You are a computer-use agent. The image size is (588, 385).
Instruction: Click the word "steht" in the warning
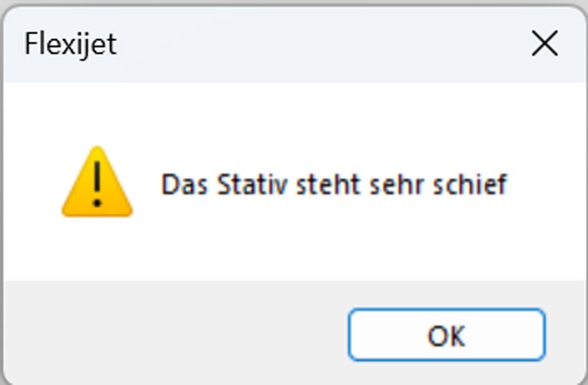click(x=329, y=184)
